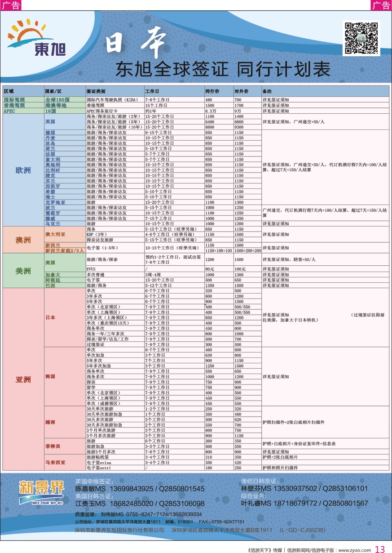Image resolution: width=392 pixels, height=553 pixels.
Task: Select the 加拿大 country cell
Action: pyautogui.click(x=65, y=274)
